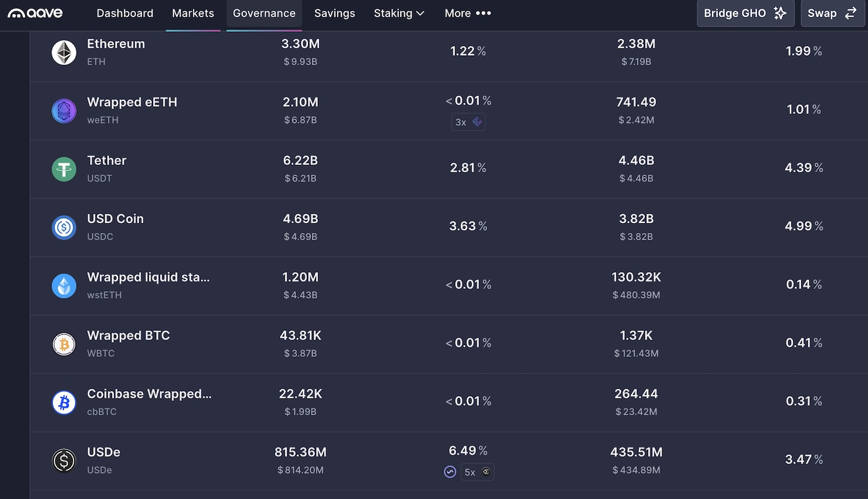Screen dimensions: 868x499
Task: Click the Wrapped eETH token icon
Action: point(64,111)
